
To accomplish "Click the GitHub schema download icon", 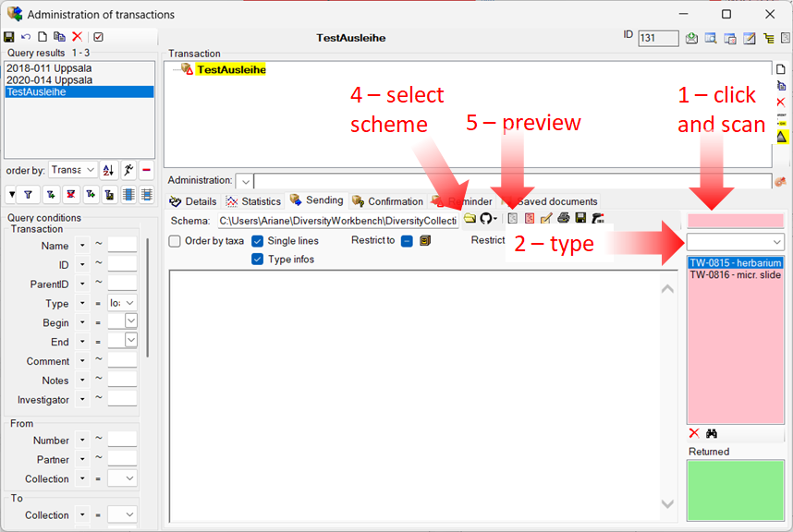I will click(x=486, y=219).
